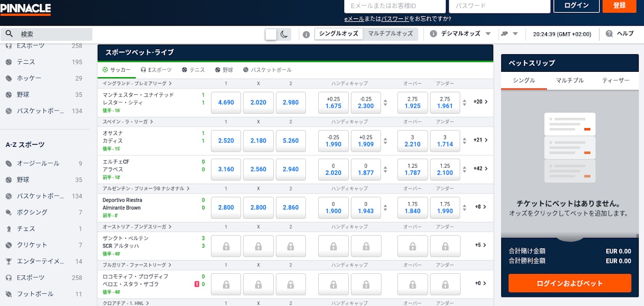Image resolution: width=644 pixels, height=306 pixels.
Task: Switch to the テニス live tab
Action: pyautogui.click(x=193, y=70)
